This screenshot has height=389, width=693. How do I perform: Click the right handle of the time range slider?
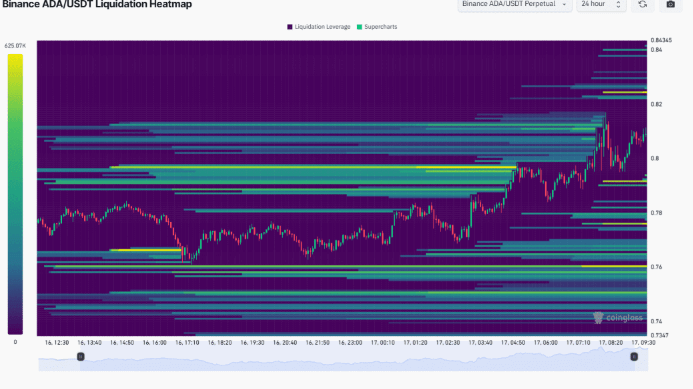click(634, 356)
